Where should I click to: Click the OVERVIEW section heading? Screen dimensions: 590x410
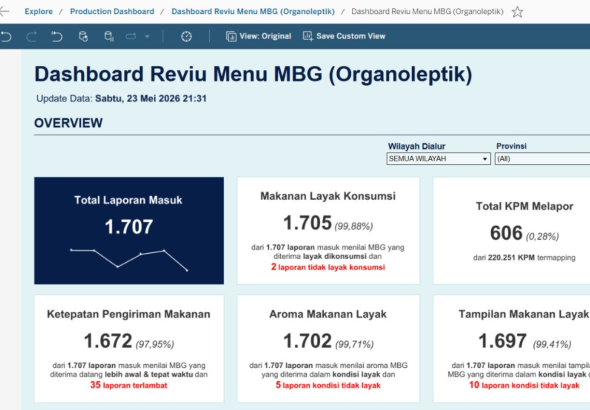pyautogui.click(x=68, y=123)
